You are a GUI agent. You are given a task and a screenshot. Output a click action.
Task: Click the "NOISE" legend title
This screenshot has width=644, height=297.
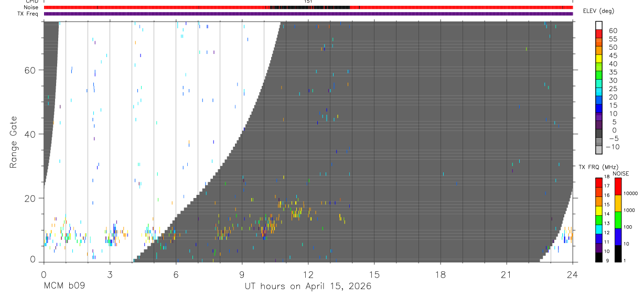tap(621, 173)
